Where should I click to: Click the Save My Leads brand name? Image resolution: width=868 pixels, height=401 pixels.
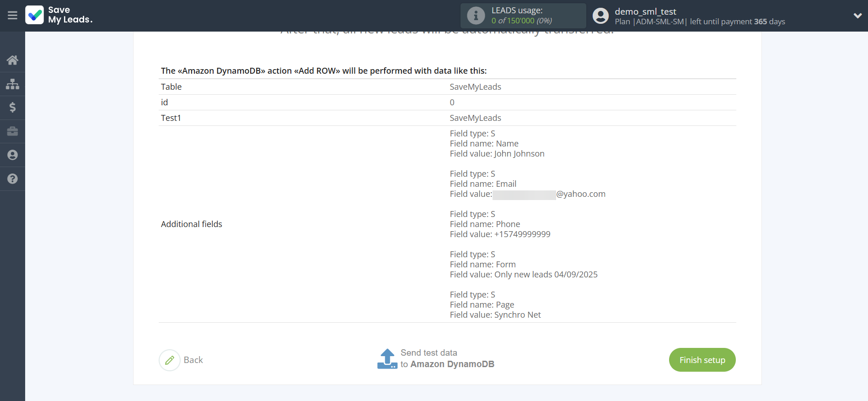pyautogui.click(x=70, y=15)
